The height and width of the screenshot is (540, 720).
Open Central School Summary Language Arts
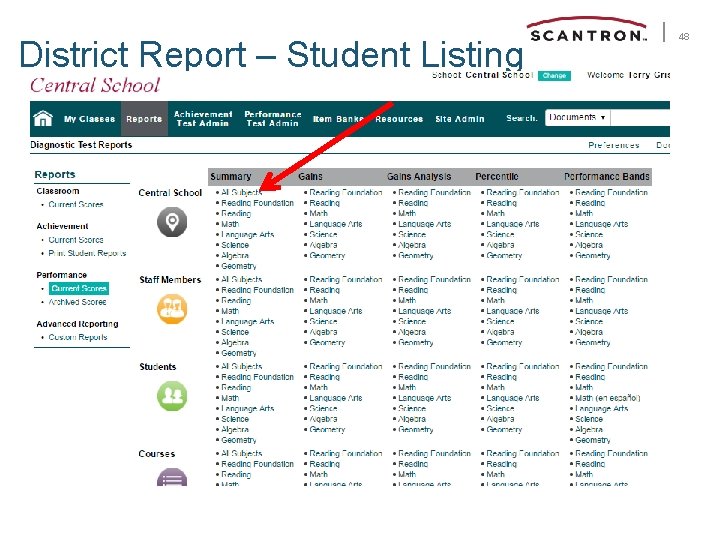click(x=248, y=235)
